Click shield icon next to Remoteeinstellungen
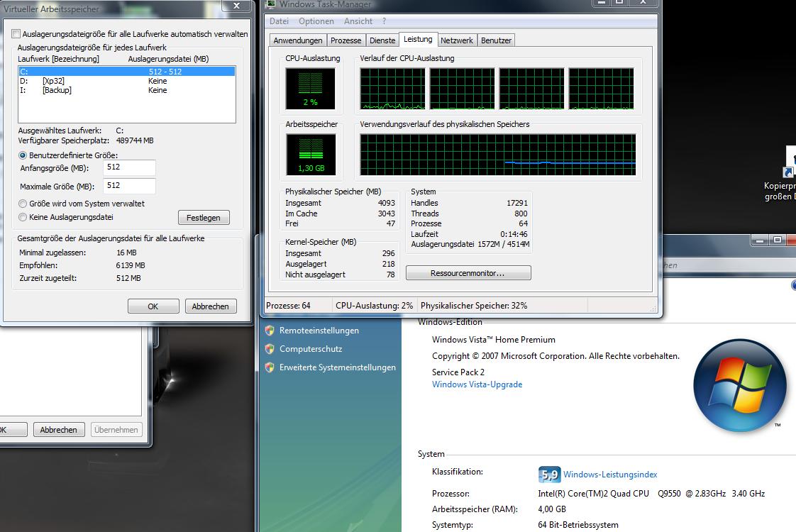Viewport: 796px width, 532px height. point(270,331)
